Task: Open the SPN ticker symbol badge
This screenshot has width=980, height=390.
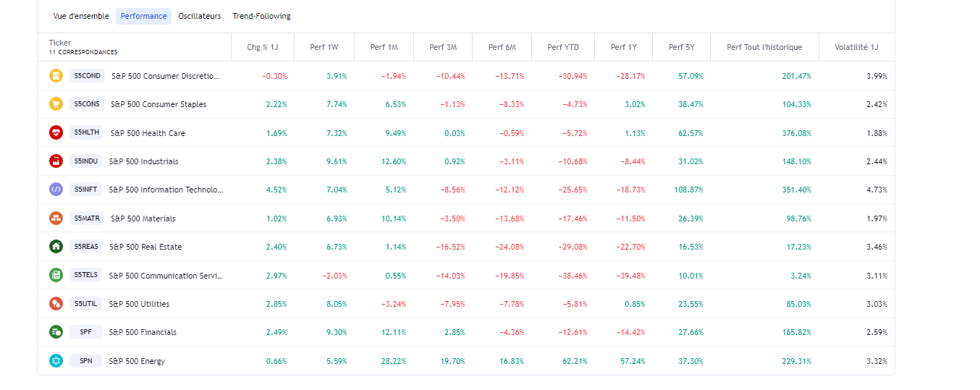Action: point(85,361)
